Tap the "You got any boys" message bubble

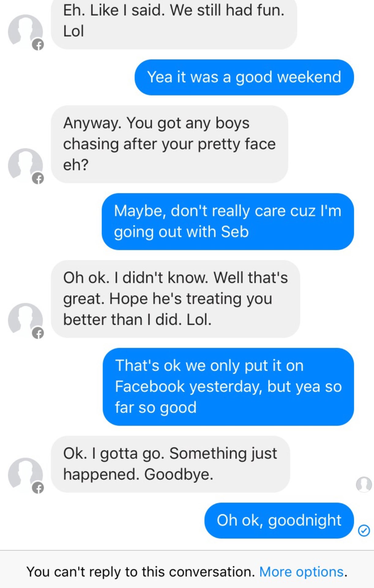[169, 144]
